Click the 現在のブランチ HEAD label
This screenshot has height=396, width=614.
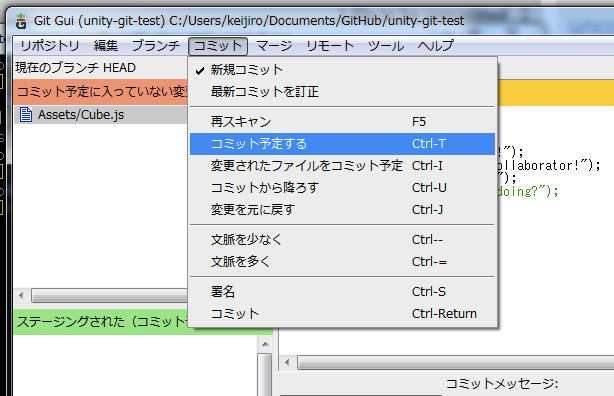pyautogui.click(x=76, y=68)
